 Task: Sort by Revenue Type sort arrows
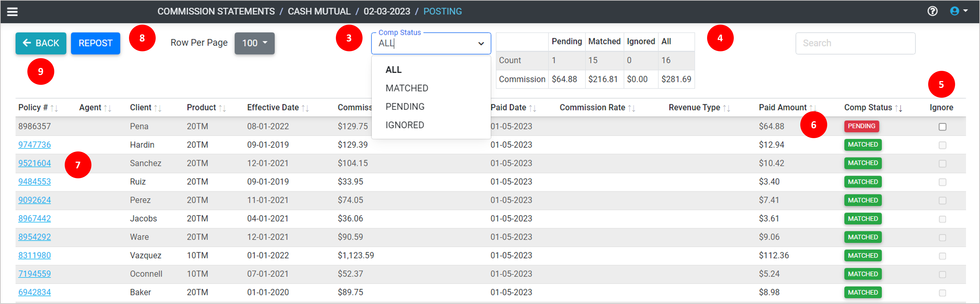coord(727,108)
